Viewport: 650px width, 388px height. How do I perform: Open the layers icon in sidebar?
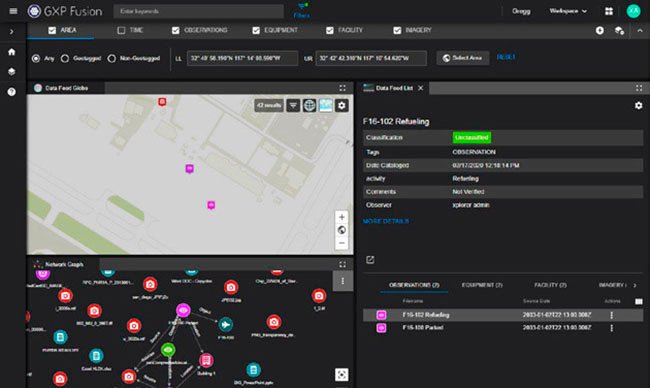point(12,72)
